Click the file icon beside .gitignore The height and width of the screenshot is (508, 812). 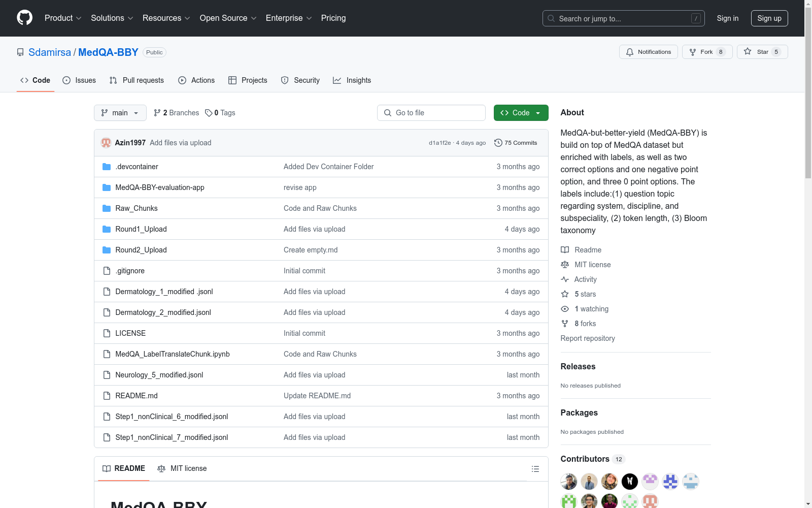tap(107, 271)
